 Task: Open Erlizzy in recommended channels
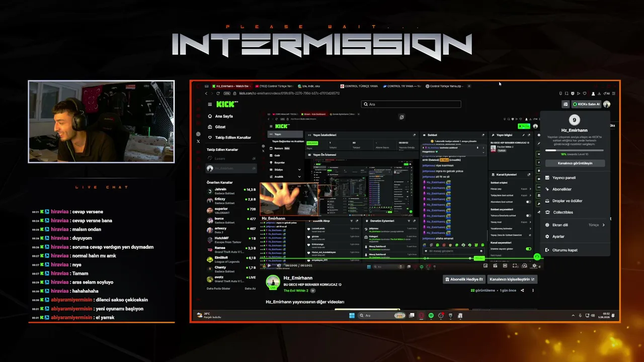coord(231,201)
